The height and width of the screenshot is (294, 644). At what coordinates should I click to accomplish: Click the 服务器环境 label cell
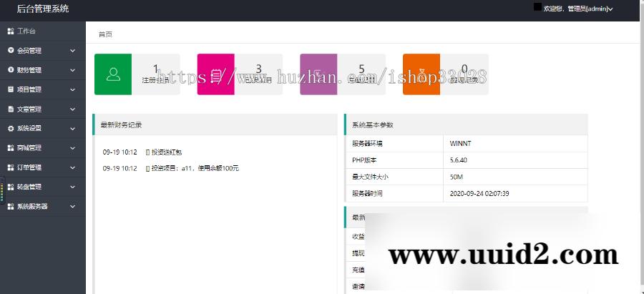pos(395,144)
